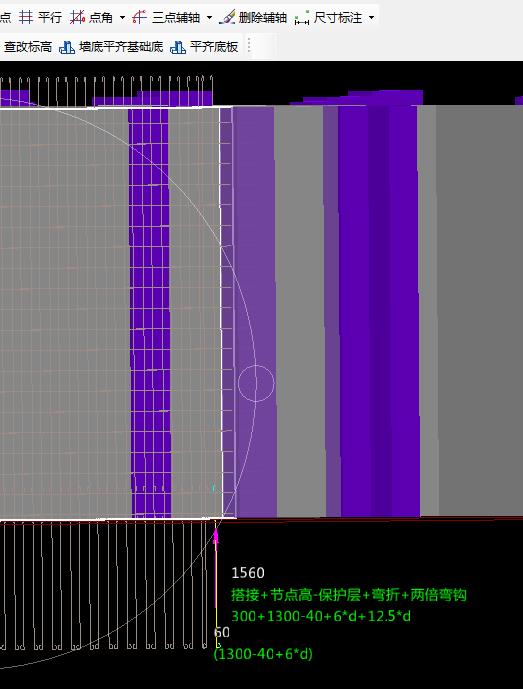This screenshot has height=689, width=523.
Task: Click the small circle cursor marker
Action: pyautogui.click(x=256, y=383)
